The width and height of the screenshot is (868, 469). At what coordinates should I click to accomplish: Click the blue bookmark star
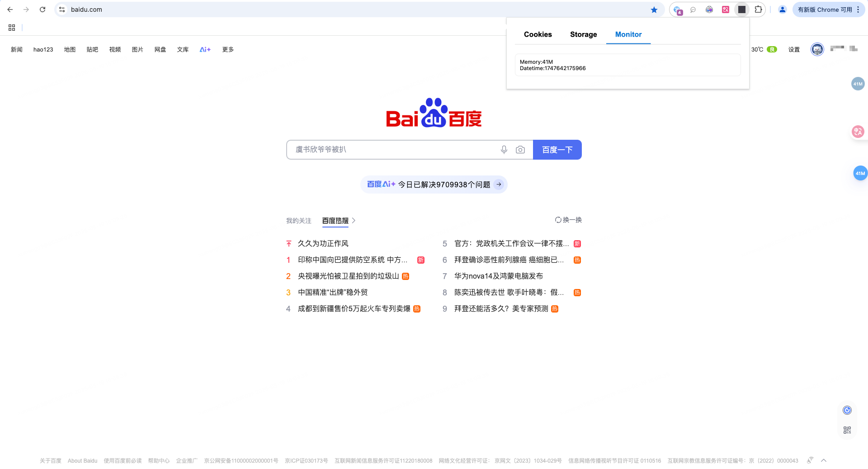[654, 9]
